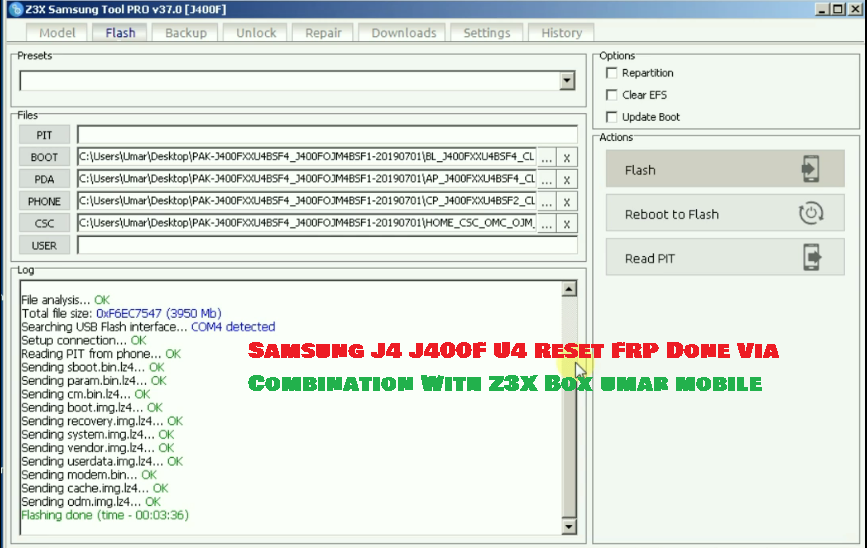Switch to the Settings tab
Viewport: 867px width, 548px height.
487,33
